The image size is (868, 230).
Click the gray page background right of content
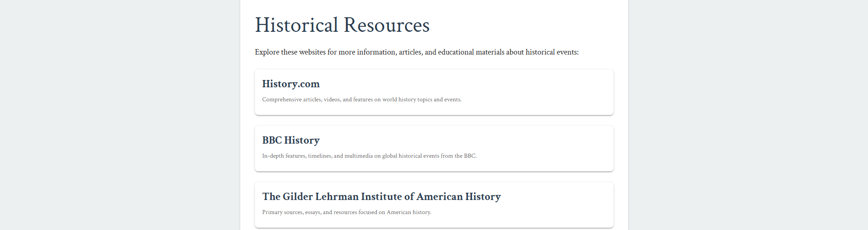coord(746,114)
